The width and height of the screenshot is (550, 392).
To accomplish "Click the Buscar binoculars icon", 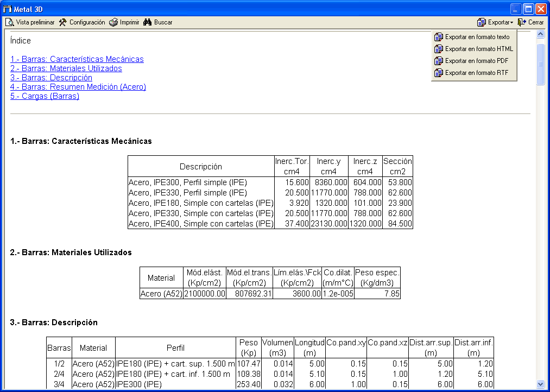I will [x=148, y=22].
